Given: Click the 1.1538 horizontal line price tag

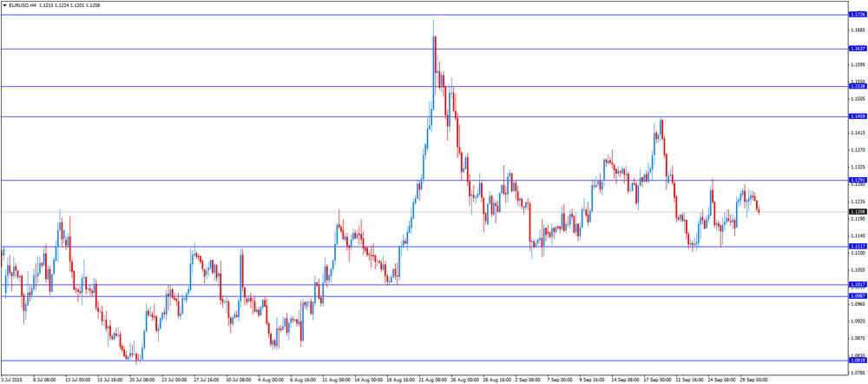Looking at the screenshot, I should pyautogui.click(x=857, y=86).
